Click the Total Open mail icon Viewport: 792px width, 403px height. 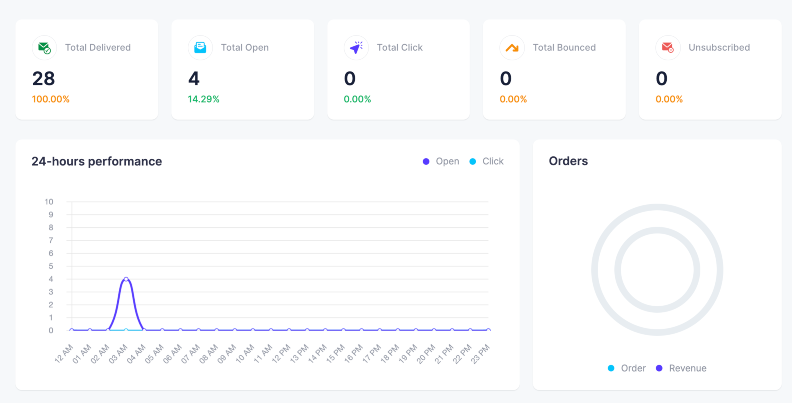pyautogui.click(x=200, y=47)
